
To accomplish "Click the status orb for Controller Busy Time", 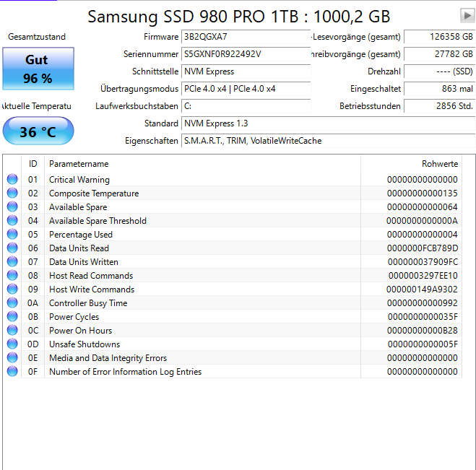I will [x=12, y=303].
